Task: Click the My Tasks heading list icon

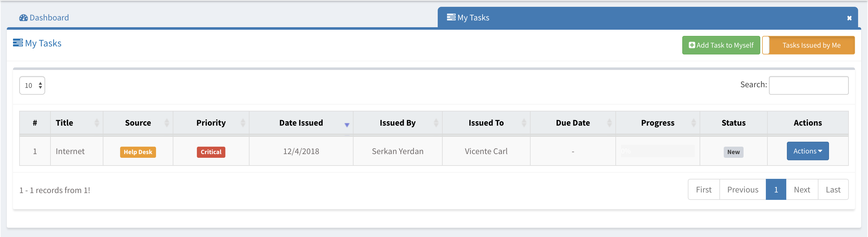Action: (18, 43)
